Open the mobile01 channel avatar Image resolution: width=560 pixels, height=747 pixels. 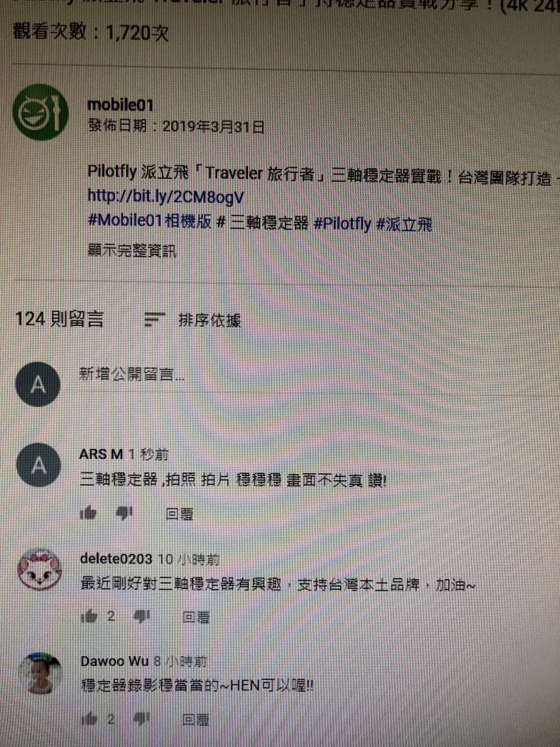point(40,112)
